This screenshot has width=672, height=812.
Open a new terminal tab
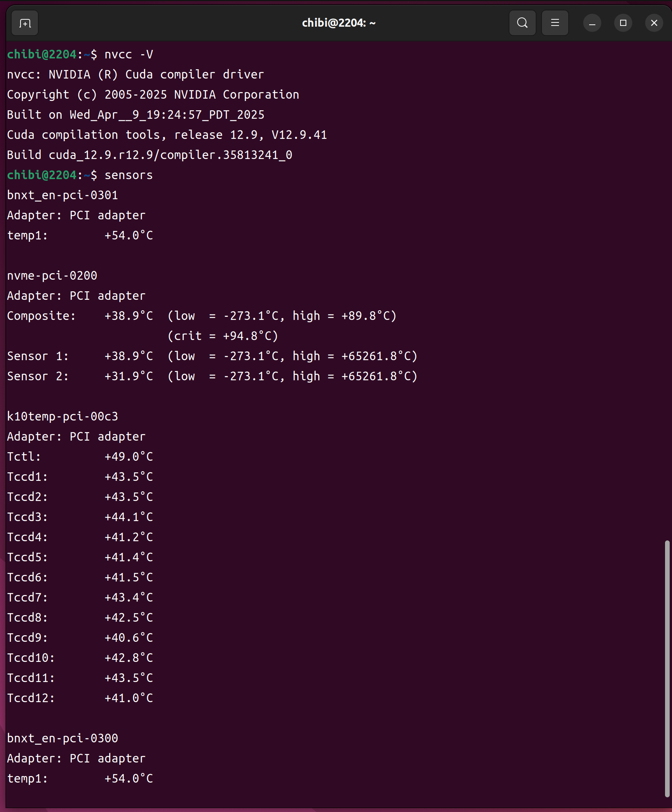25,23
